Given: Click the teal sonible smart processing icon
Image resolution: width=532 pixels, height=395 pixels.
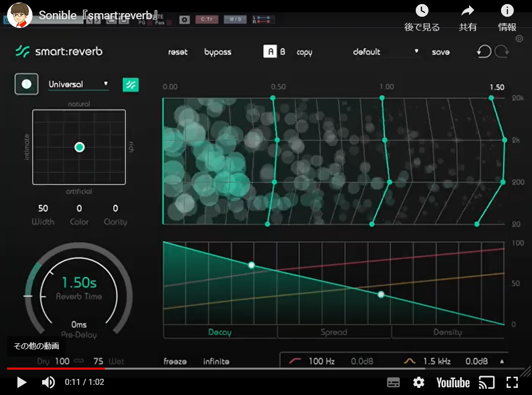Looking at the screenshot, I should [x=131, y=84].
